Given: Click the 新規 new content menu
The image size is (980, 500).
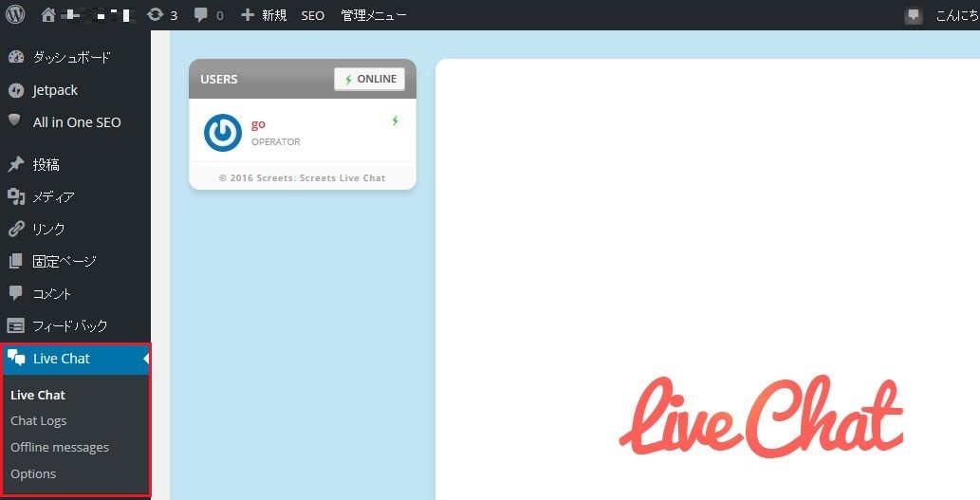Looking at the screenshot, I should click(x=274, y=15).
